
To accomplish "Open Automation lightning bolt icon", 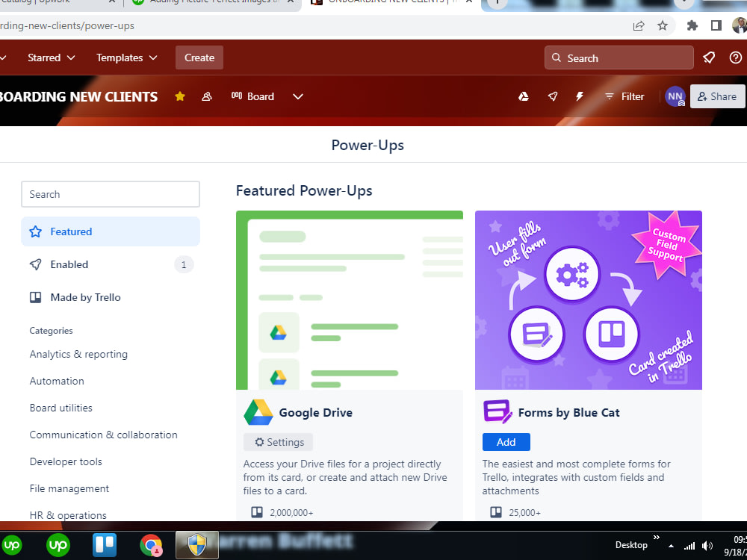I will click(580, 96).
